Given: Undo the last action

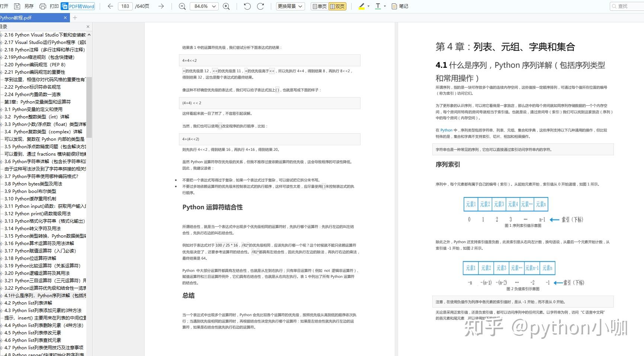Looking at the screenshot, I should (247, 6).
